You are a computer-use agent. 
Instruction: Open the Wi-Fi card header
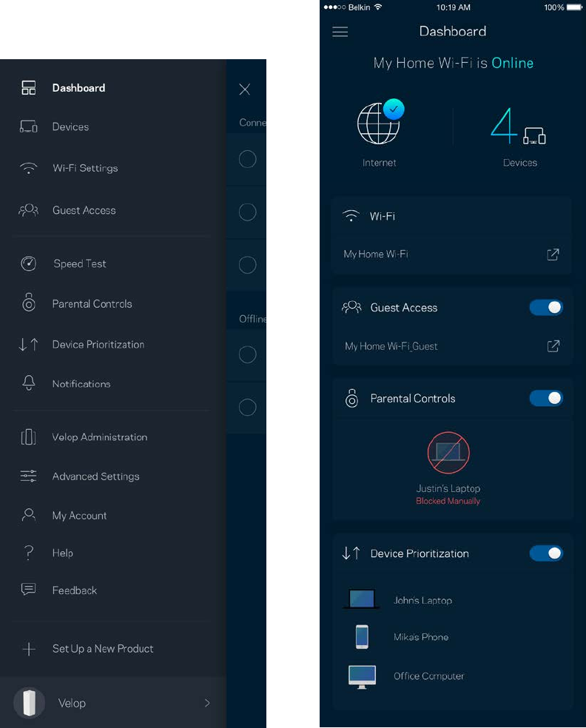[382, 216]
